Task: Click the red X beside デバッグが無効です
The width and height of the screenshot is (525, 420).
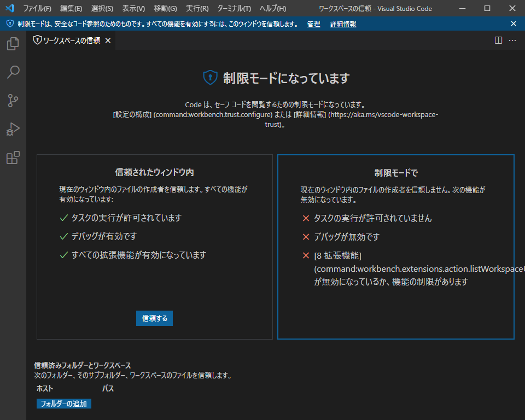Action: pyautogui.click(x=306, y=237)
